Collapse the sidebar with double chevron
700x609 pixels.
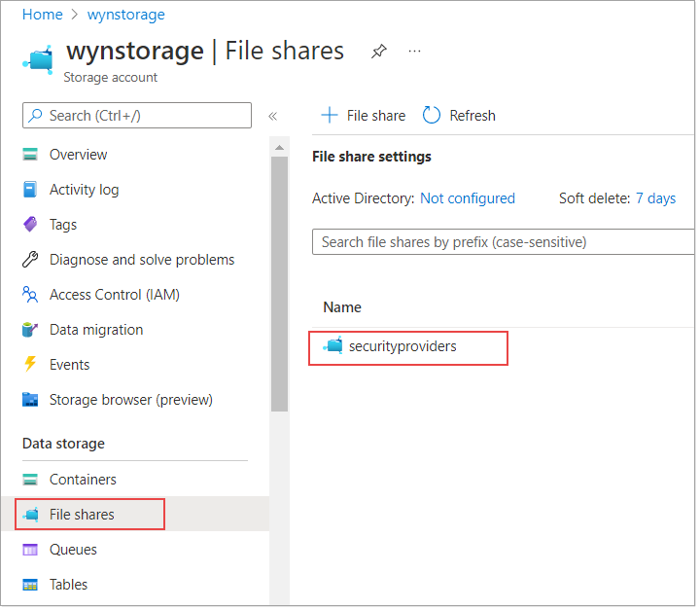point(273,116)
